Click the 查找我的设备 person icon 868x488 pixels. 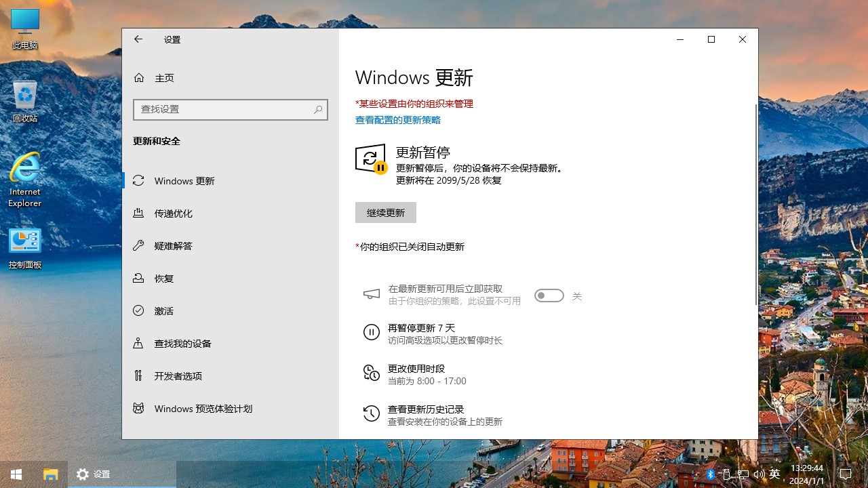pos(138,343)
